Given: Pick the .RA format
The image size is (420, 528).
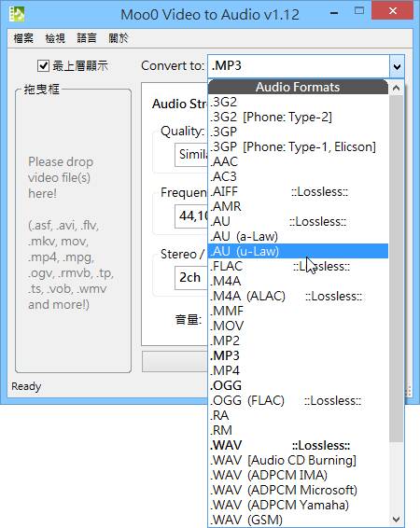Looking at the screenshot, I should (x=298, y=415).
